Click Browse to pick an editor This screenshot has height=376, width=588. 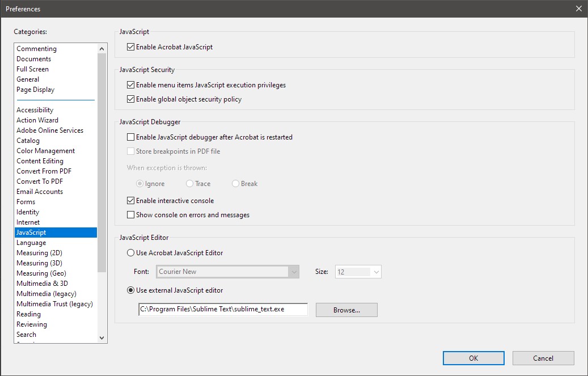click(346, 310)
